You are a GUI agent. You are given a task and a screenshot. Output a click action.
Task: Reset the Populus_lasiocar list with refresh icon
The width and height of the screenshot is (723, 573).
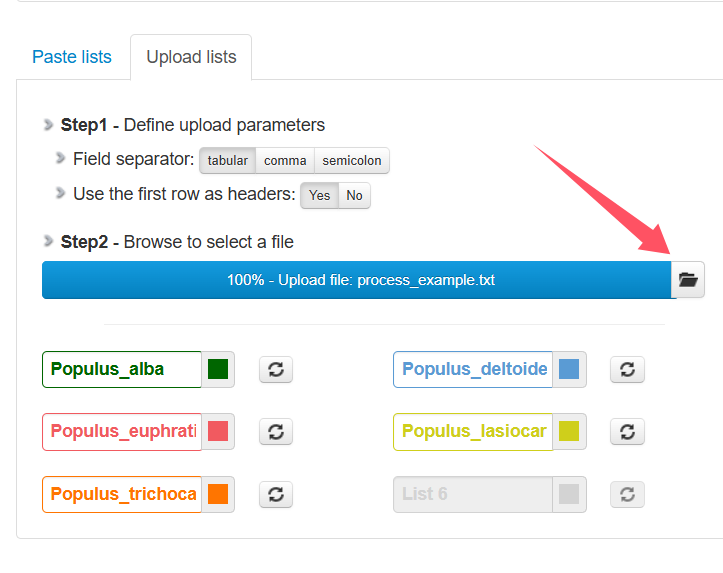627,431
